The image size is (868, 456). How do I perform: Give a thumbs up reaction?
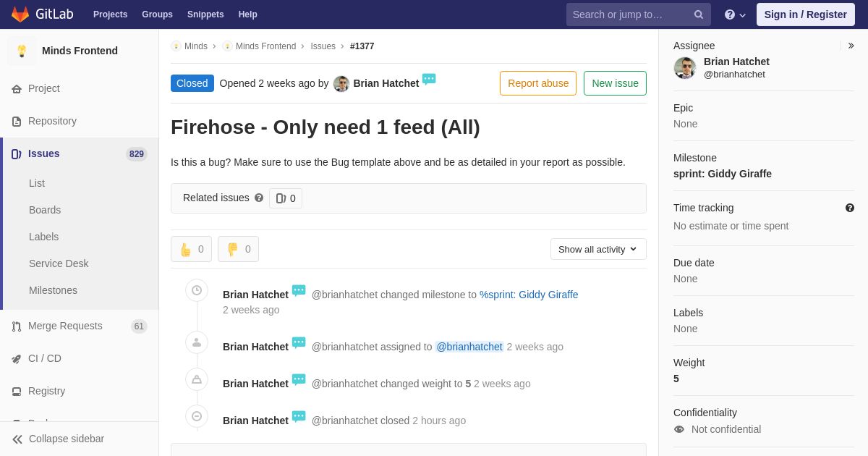[191, 249]
